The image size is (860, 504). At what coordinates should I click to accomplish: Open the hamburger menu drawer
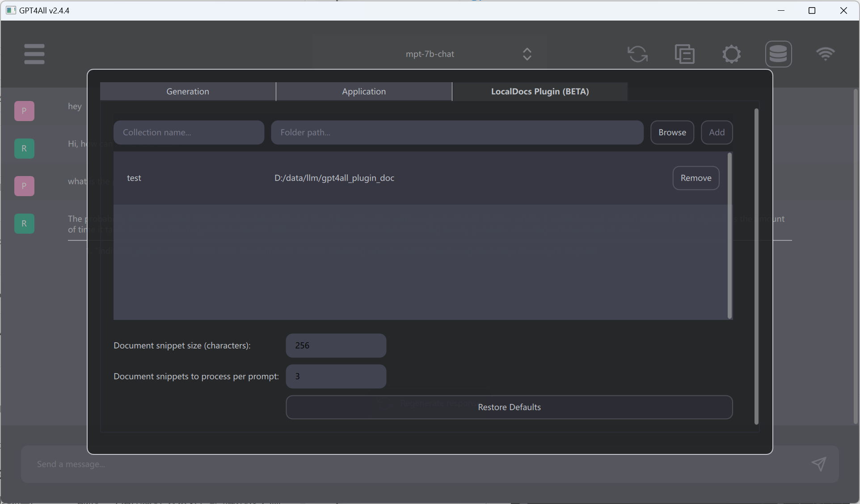point(34,54)
